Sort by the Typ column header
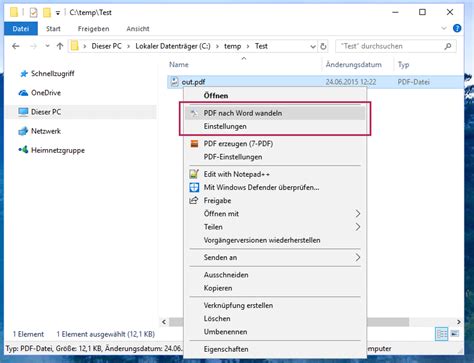Viewport: 474px width, 363px height. coord(403,65)
